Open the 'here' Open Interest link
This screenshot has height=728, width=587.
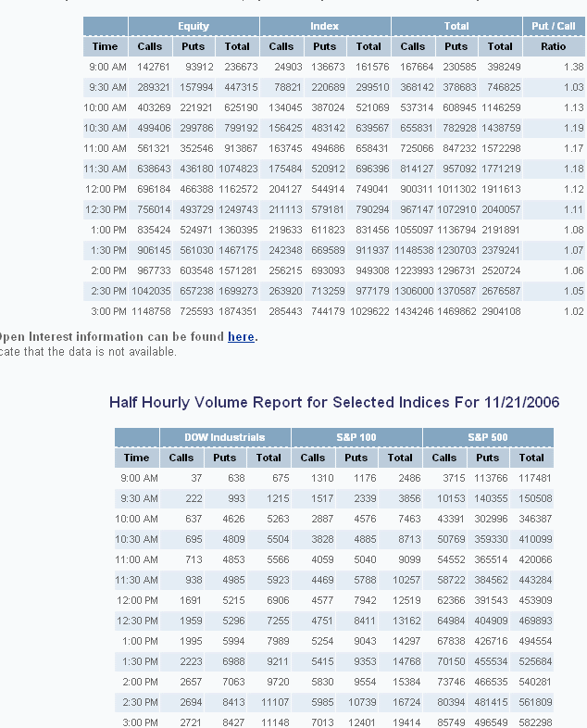[241, 336]
